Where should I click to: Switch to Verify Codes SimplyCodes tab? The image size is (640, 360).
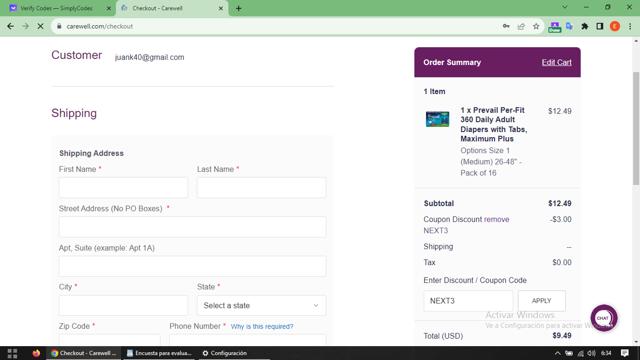57,8
